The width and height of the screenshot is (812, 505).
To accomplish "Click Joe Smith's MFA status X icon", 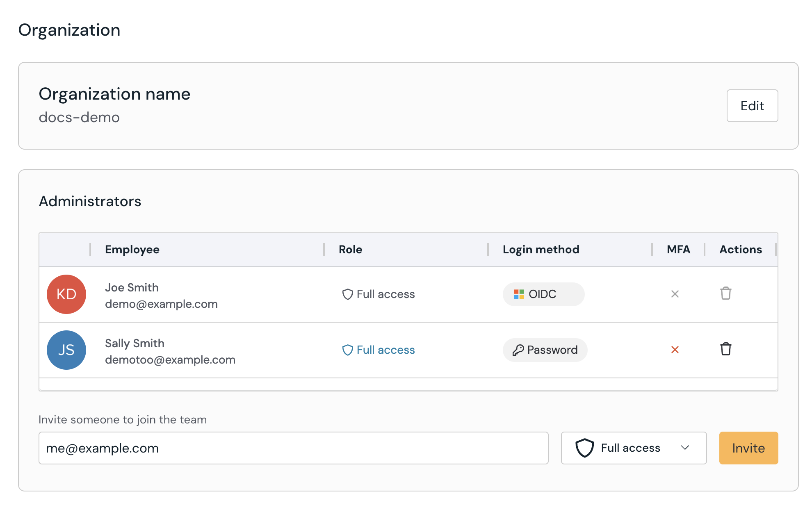I will point(675,294).
